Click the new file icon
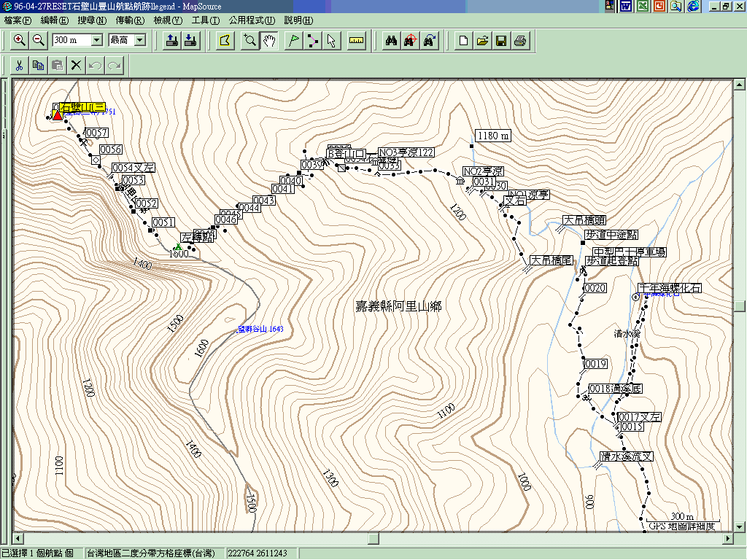Image resolution: width=747 pixels, height=560 pixels. [463, 41]
